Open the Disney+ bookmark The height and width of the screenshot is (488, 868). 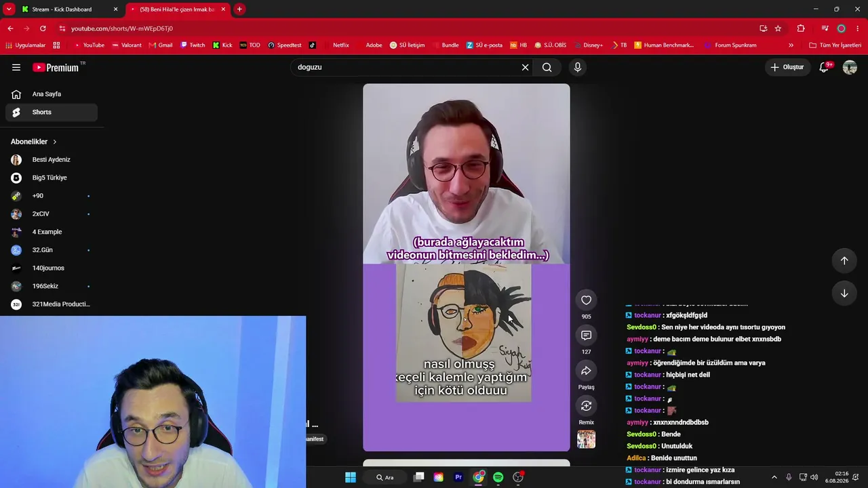(588, 45)
